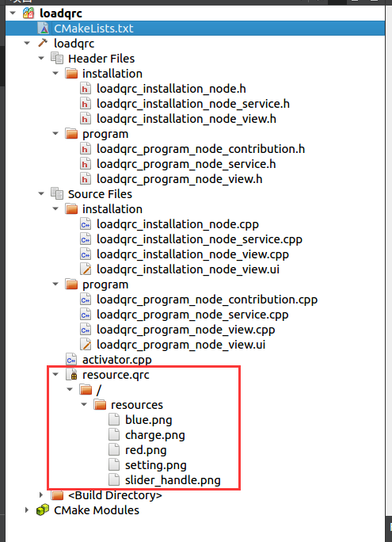Click the Header Files group icon

tap(57, 59)
